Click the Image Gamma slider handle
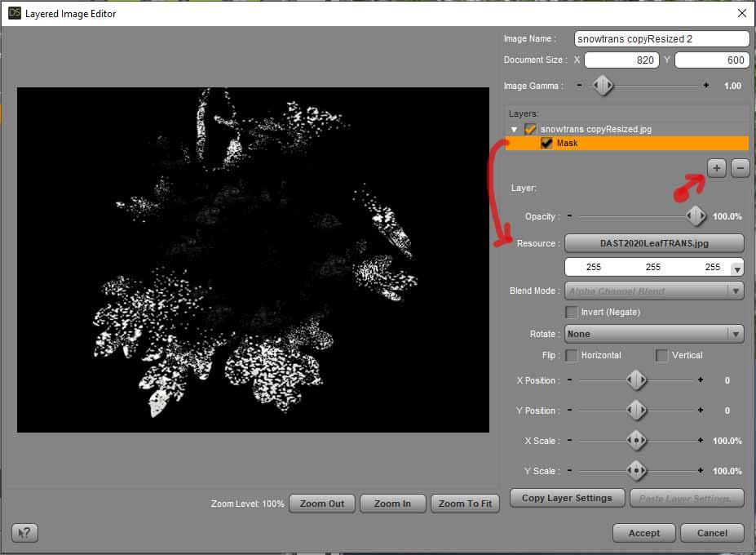 pyautogui.click(x=603, y=86)
